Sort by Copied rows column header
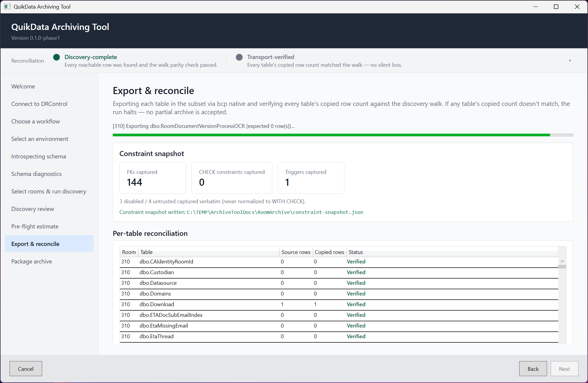 coord(329,252)
